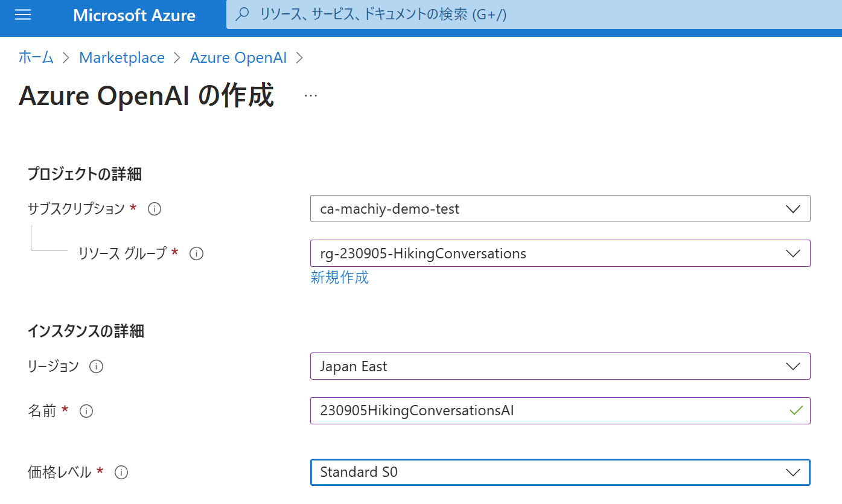
Task: Open the リソース グループ dropdown
Action: coord(560,254)
